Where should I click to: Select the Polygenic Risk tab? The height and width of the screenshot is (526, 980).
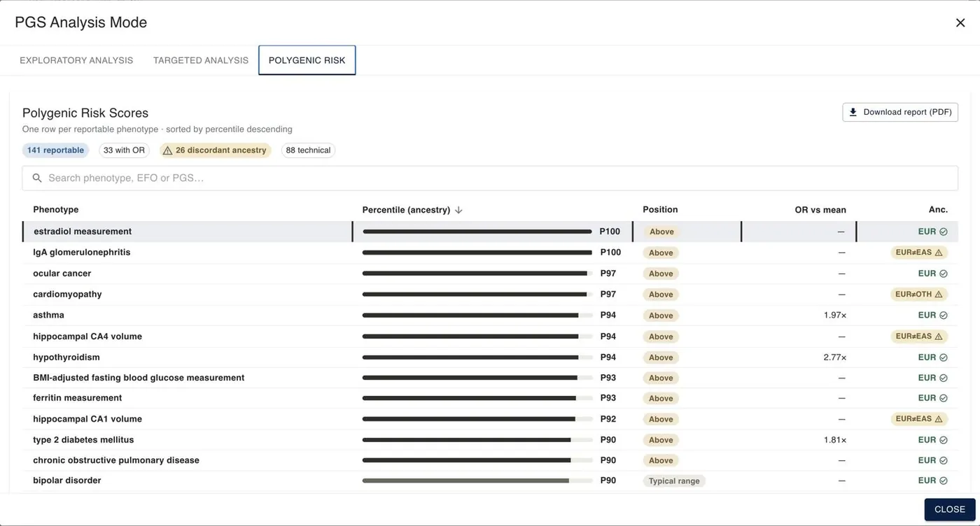[x=307, y=60]
